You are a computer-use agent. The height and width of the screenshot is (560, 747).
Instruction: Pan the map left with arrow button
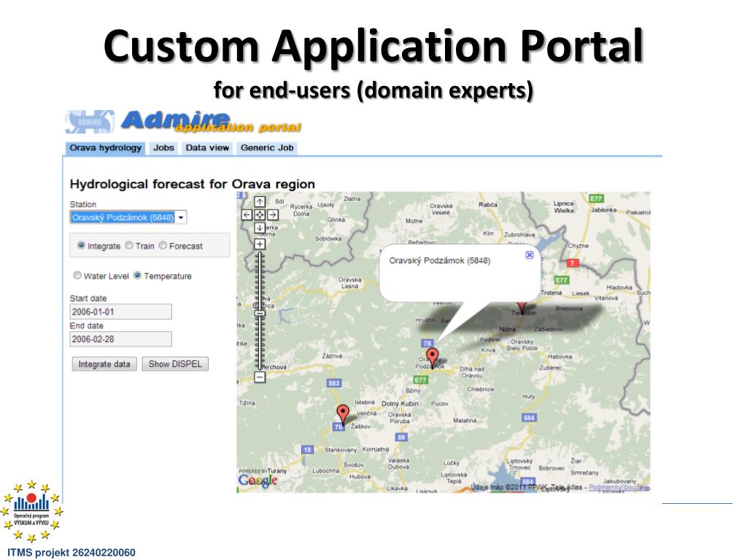coord(247,215)
